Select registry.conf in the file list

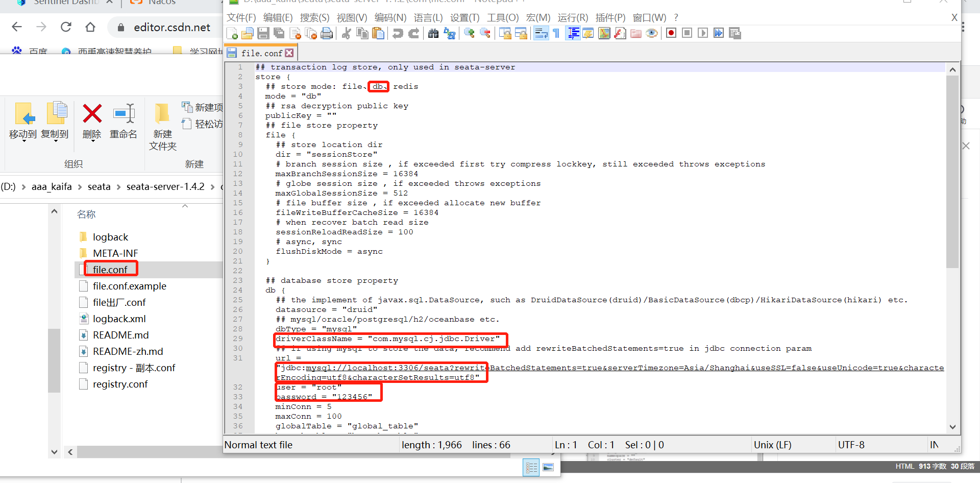[x=120, y=384]
